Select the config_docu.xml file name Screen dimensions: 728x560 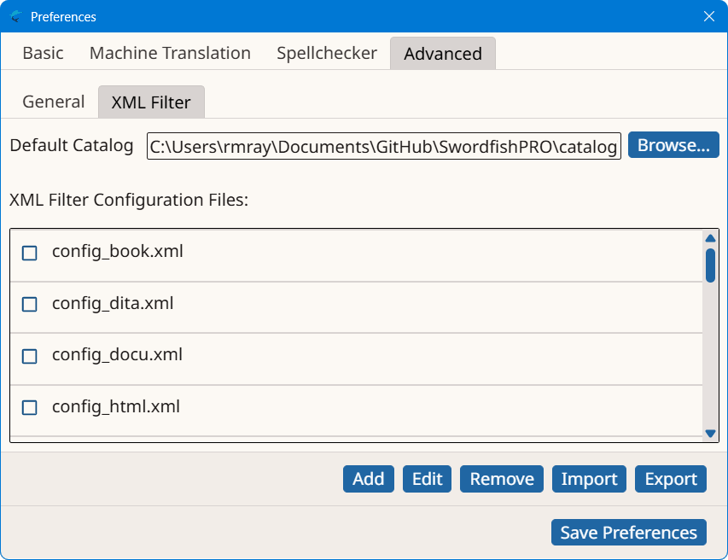117,355
